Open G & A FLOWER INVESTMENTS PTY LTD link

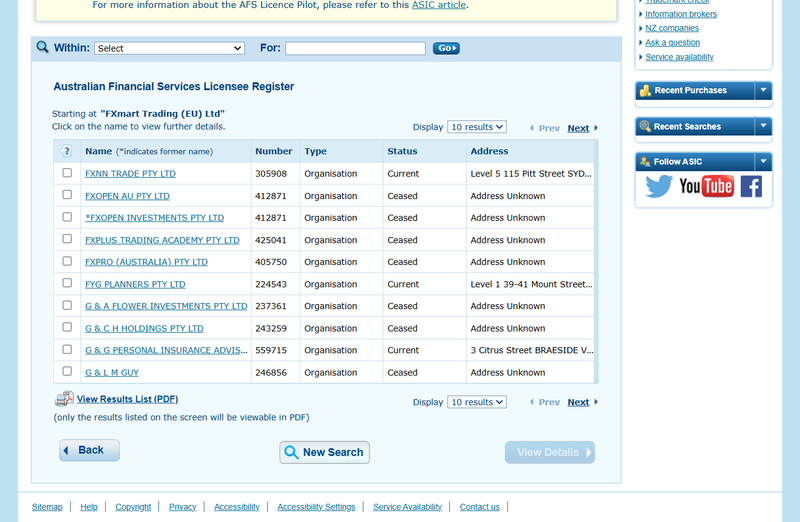click(x=166, y=306)
